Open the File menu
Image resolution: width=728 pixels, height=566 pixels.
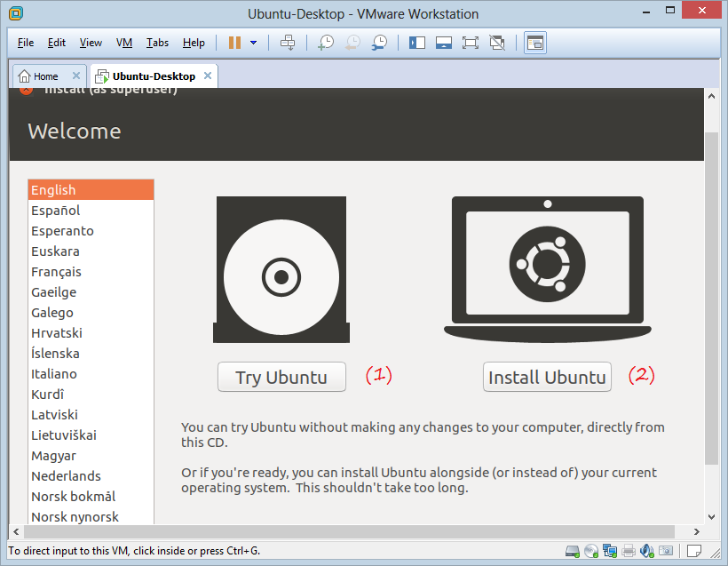coord(26,43)
